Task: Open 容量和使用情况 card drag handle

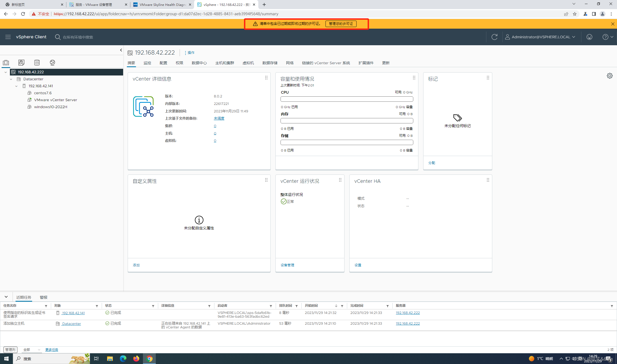Action: pos(414,78)
